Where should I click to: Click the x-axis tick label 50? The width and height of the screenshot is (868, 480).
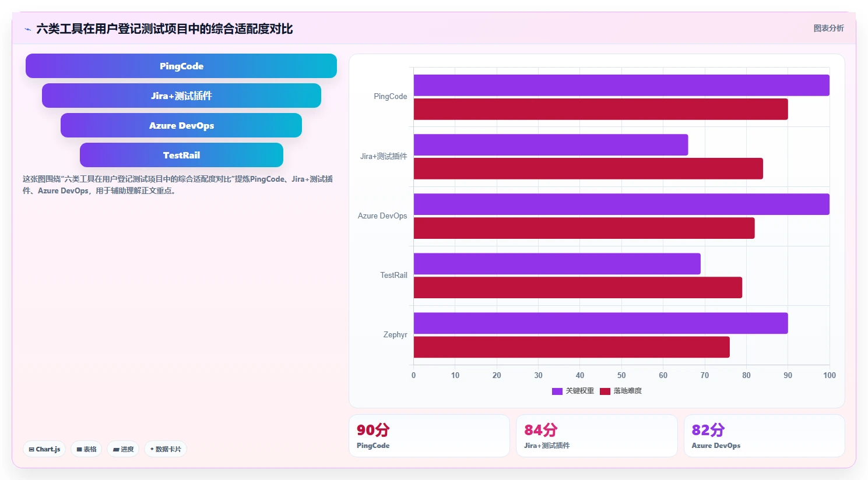(x=621, y=375)
